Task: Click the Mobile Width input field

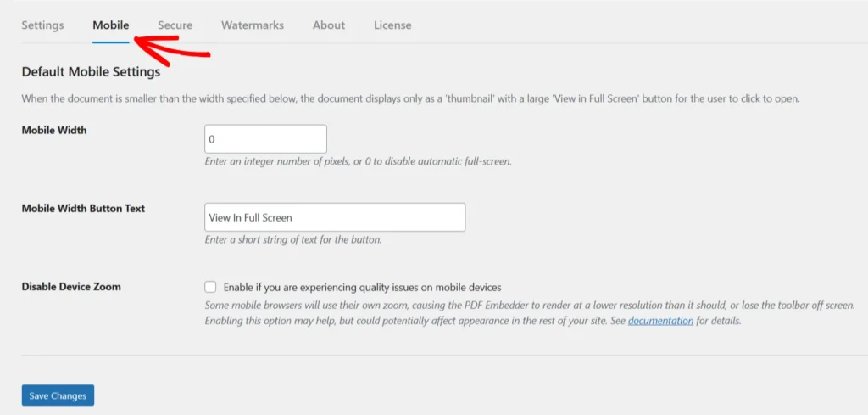Action: point(265,139)
